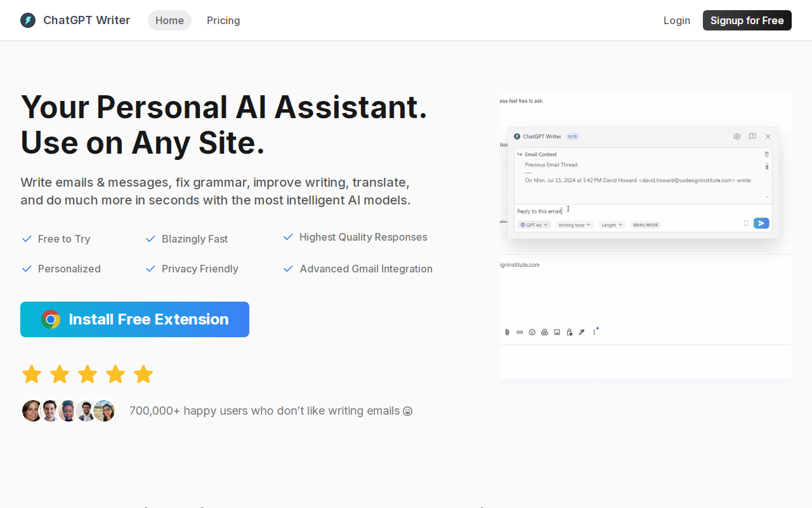812x508 pixels.
Task: Click the attach file paperclip icon
Action: coord(507,332)
